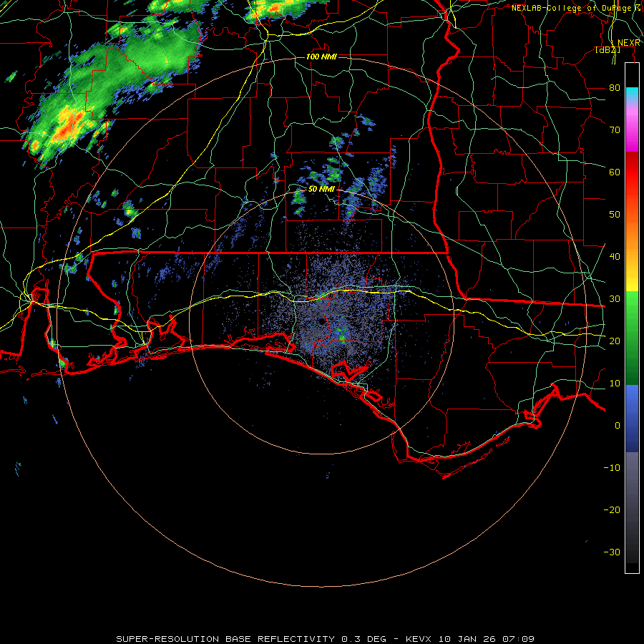Click the 10 value on the dBZ scale
The image size is (644, 644).
(615, 384)
